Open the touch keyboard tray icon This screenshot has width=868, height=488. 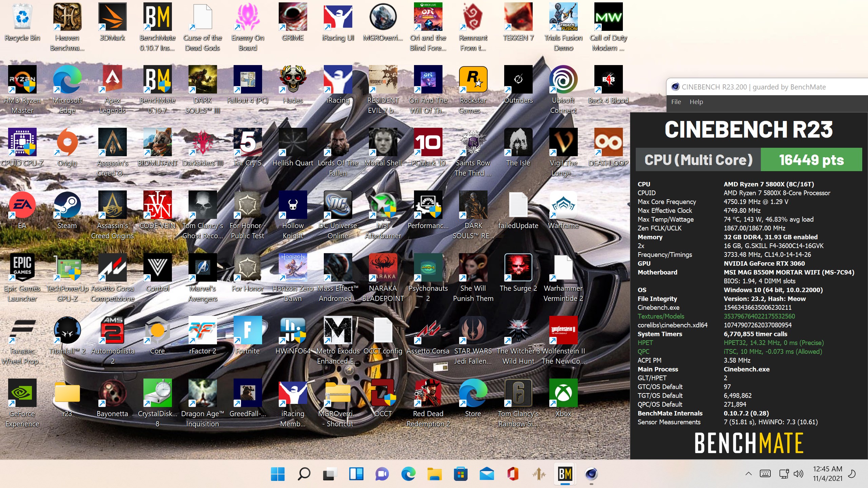click(765, 473)
